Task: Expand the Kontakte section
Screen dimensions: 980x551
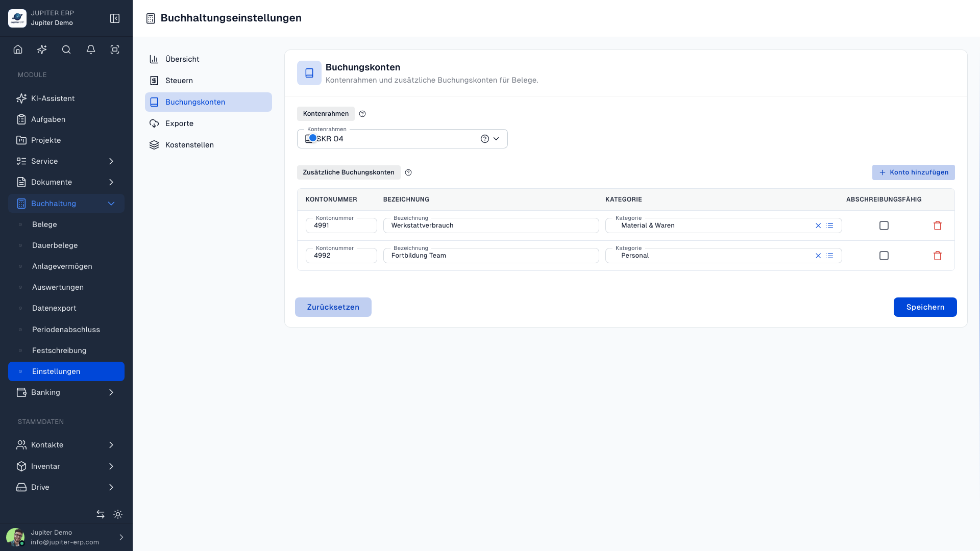Action: click(66, 445)
